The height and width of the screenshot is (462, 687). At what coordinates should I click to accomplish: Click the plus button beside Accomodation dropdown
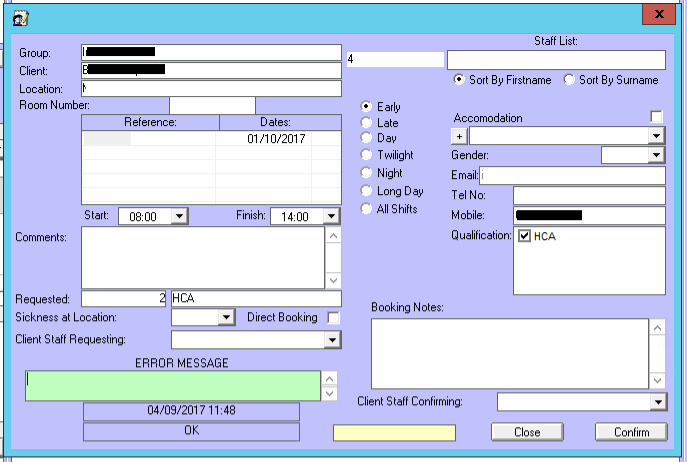(x=459, y=136)
